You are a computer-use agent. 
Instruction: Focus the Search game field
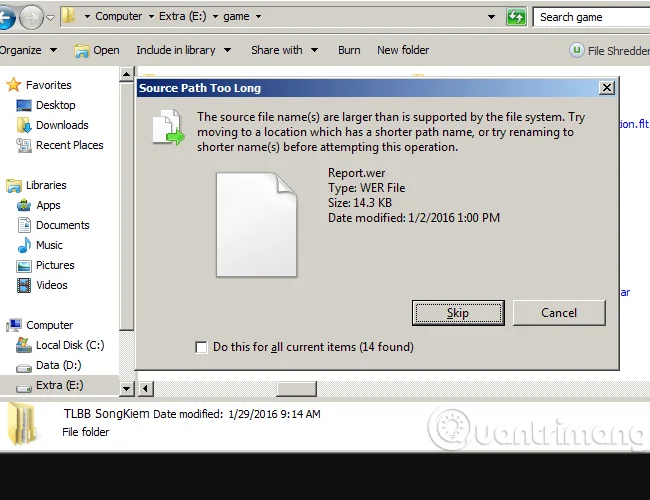point(593,17)
